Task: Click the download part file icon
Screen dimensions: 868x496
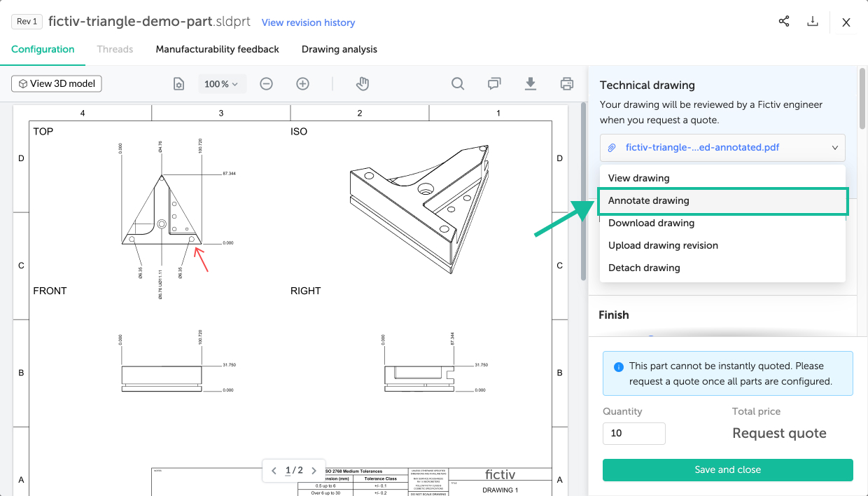Action: 813,22
